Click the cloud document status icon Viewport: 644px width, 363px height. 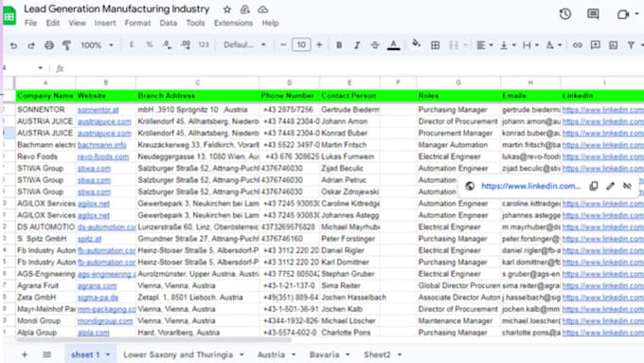click(263, 9)
